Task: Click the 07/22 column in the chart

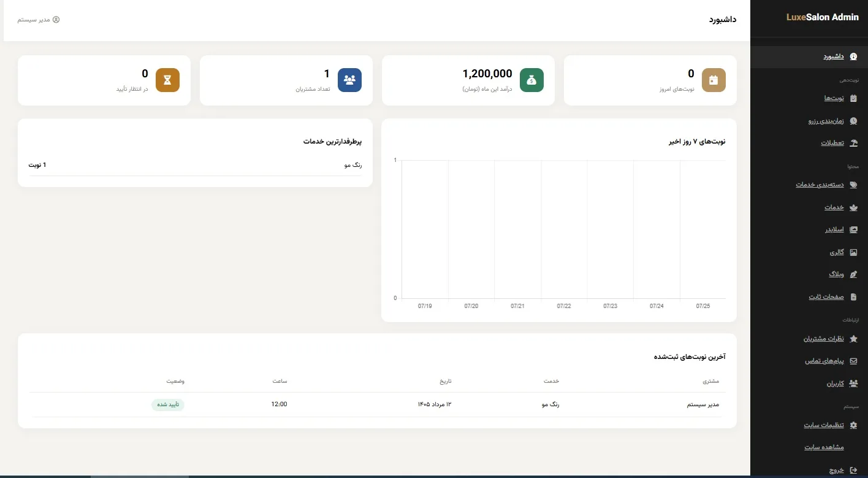Action: coord(564,229)
